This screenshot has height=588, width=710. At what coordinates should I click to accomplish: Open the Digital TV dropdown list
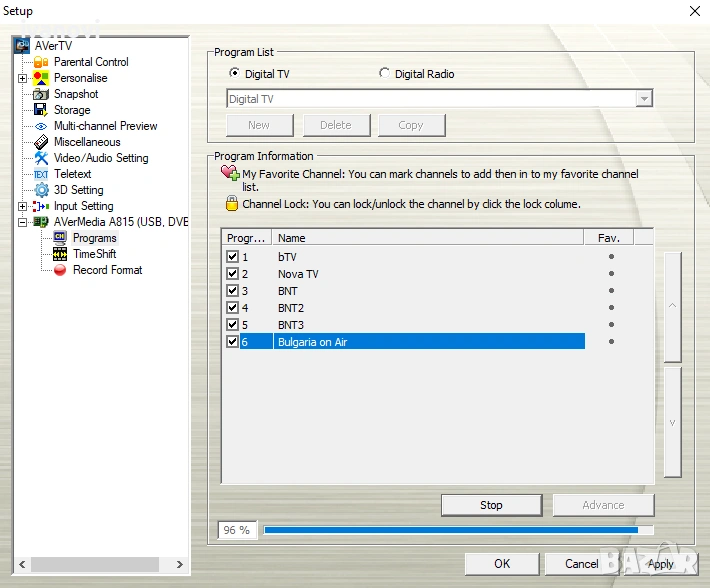(x=644, y=99)
